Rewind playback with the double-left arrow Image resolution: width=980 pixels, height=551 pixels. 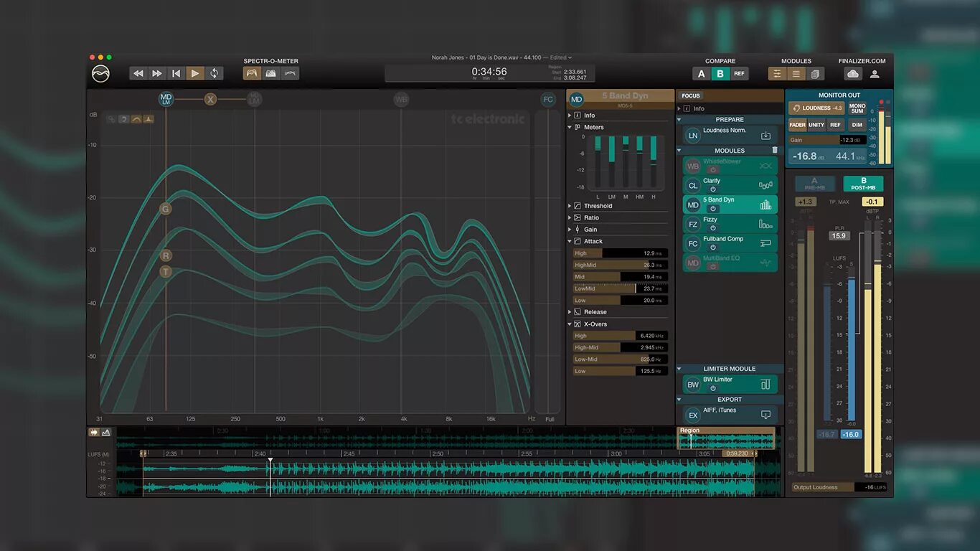138,73
